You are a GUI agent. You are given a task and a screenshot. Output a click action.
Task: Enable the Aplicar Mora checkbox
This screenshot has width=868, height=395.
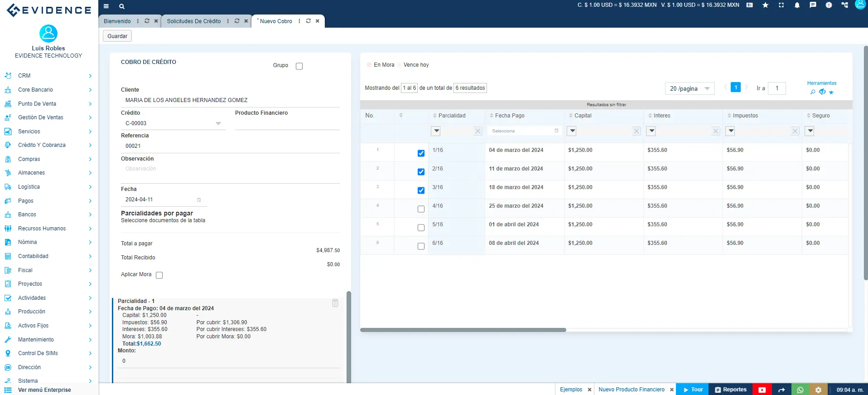click(159, 275)
